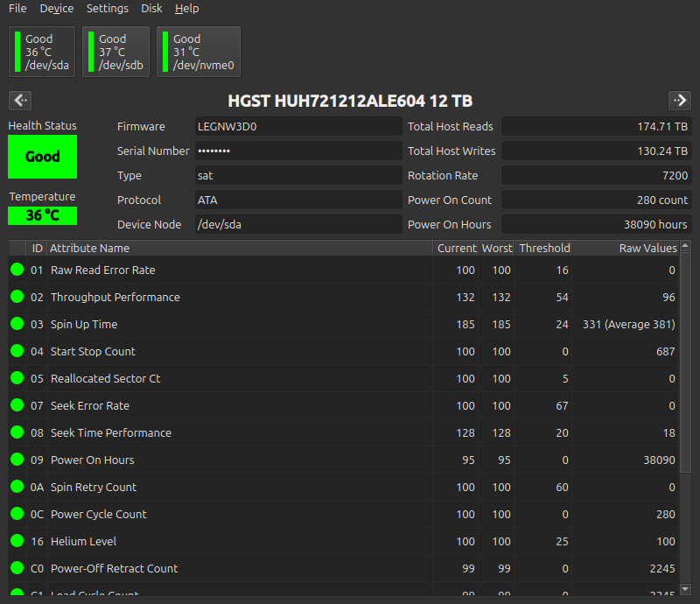The width and height of the screenshot is (700, 604).
Task: Select the Spin Retry Count attribute name
Action: pos(94,487)
